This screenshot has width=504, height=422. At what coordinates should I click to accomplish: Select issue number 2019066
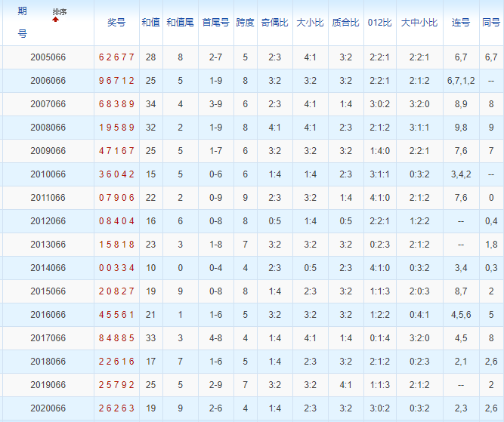(x=48, y=385)
